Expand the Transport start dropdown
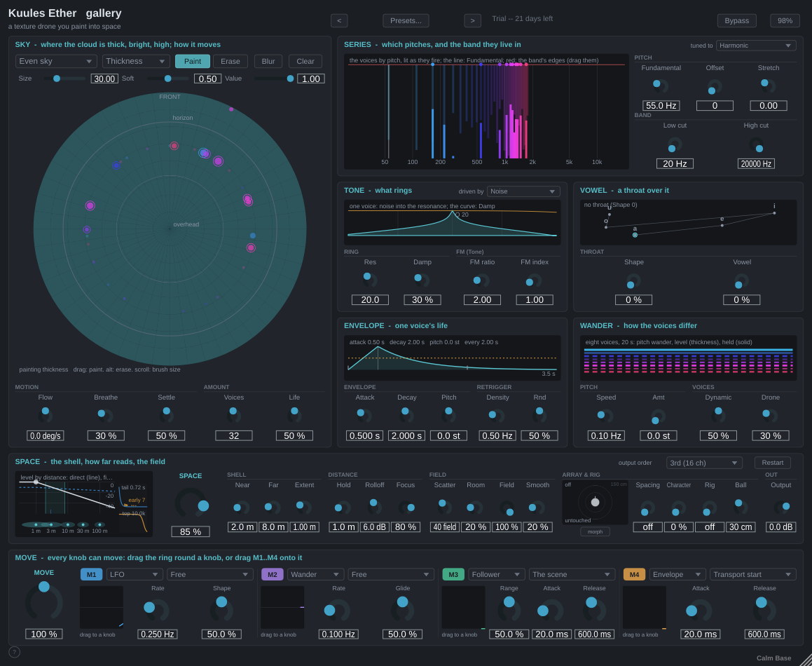 [753, 574]
